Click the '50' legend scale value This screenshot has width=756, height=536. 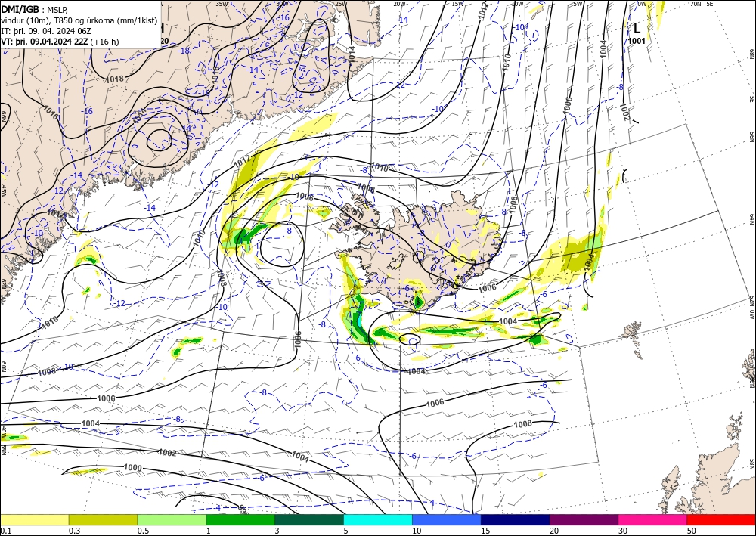tap(692, 531)
